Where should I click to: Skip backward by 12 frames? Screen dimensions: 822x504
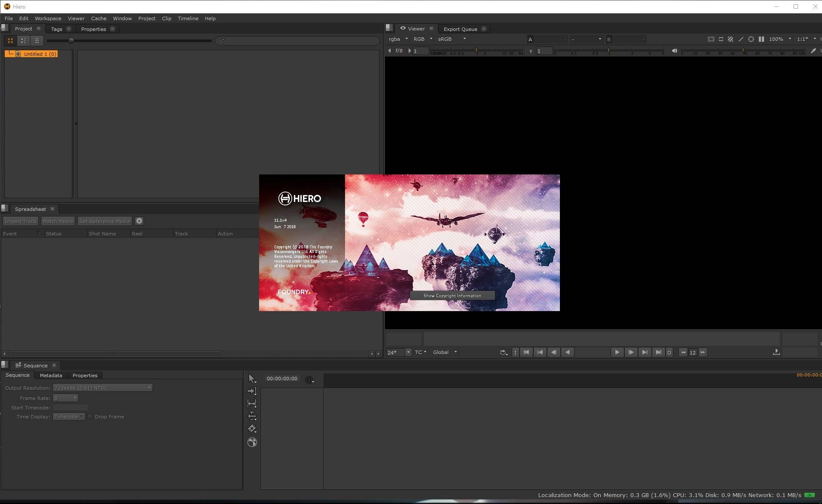pyautogui.click(x=683, y=352)
